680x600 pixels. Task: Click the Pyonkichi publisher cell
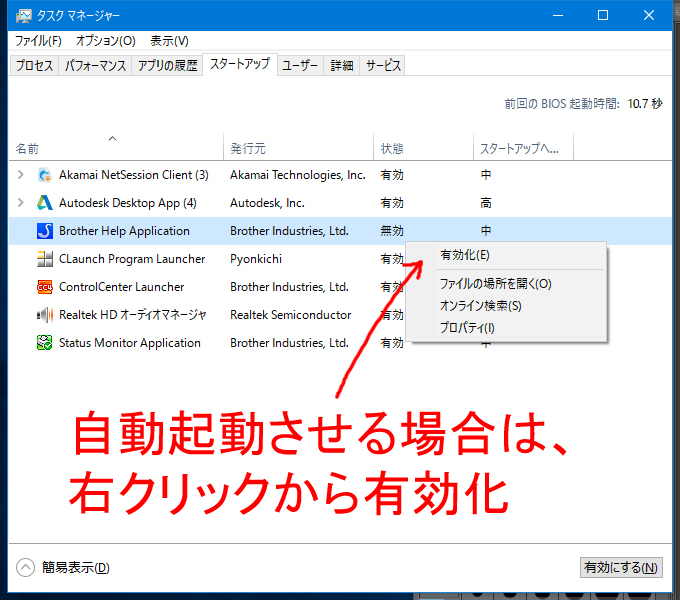(256, 259)
